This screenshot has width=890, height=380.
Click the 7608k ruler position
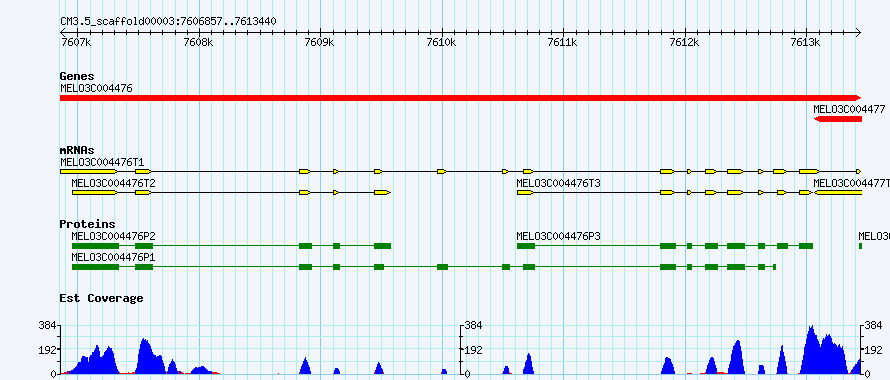(199, 43)
